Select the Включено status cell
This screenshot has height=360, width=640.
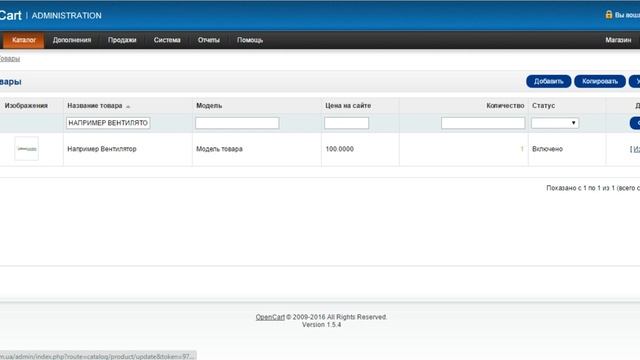547,149
